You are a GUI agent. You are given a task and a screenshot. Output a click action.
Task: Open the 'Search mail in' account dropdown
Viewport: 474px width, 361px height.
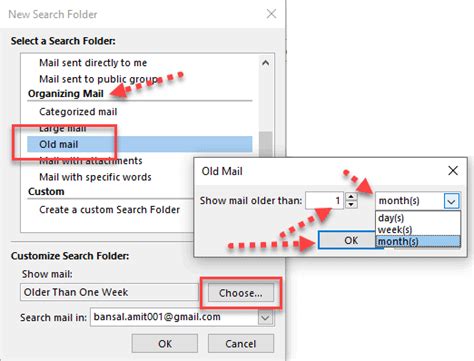[x=265, y=317]
